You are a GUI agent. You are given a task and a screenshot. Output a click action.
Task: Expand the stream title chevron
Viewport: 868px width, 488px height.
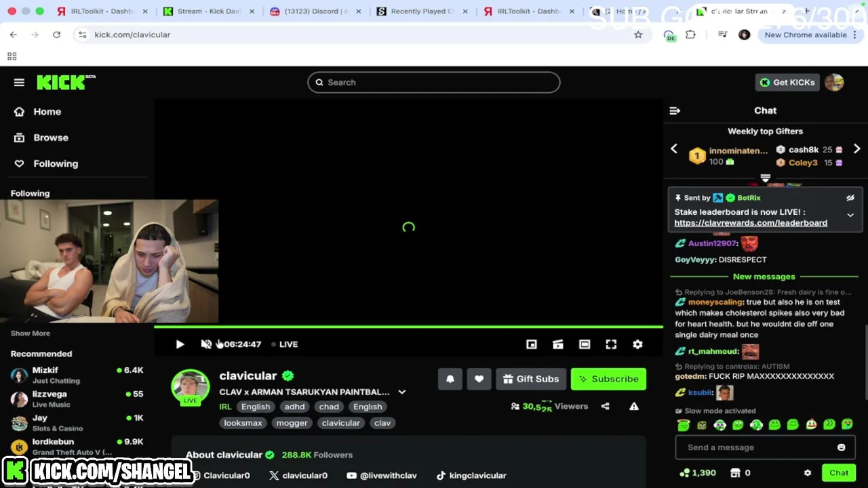click(402, 392)
